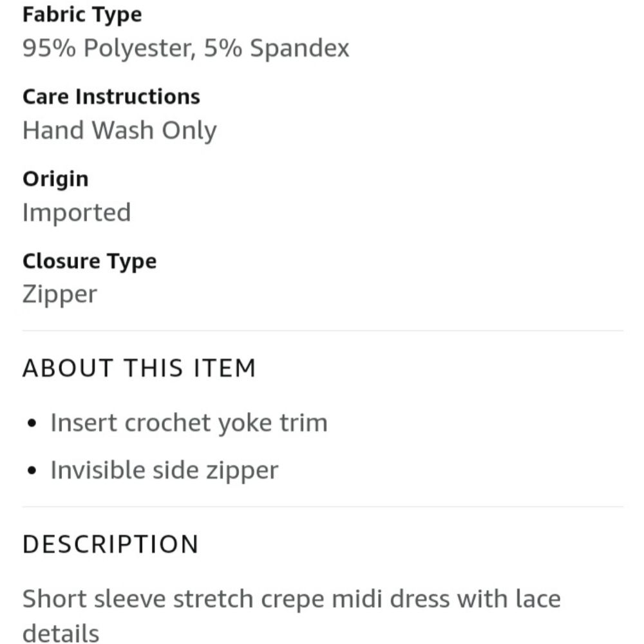Click the word 'details' in the description

pos(61,633)
